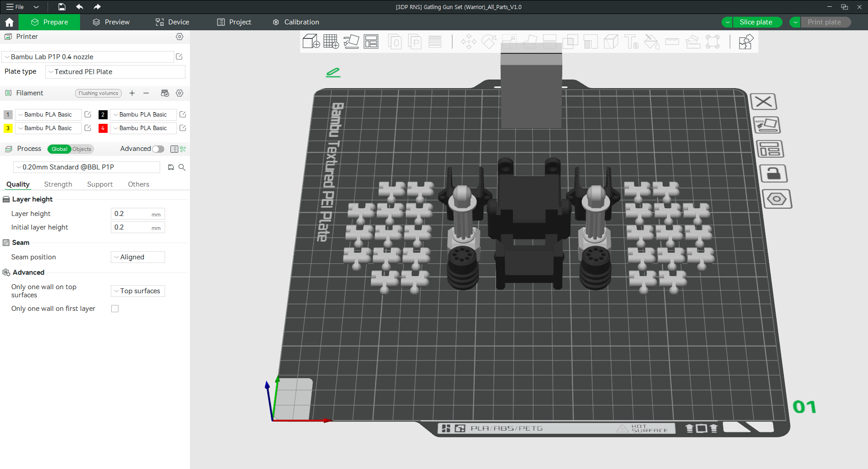868x469 pixels.
Task: Add a new plate from toolbar
Action: click(331, 42)
